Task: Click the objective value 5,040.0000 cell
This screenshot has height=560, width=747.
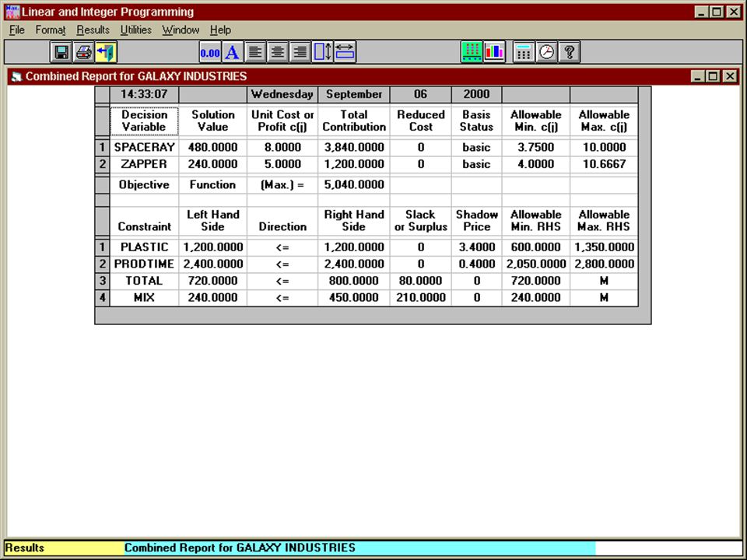Action: (x=354, y=185)
